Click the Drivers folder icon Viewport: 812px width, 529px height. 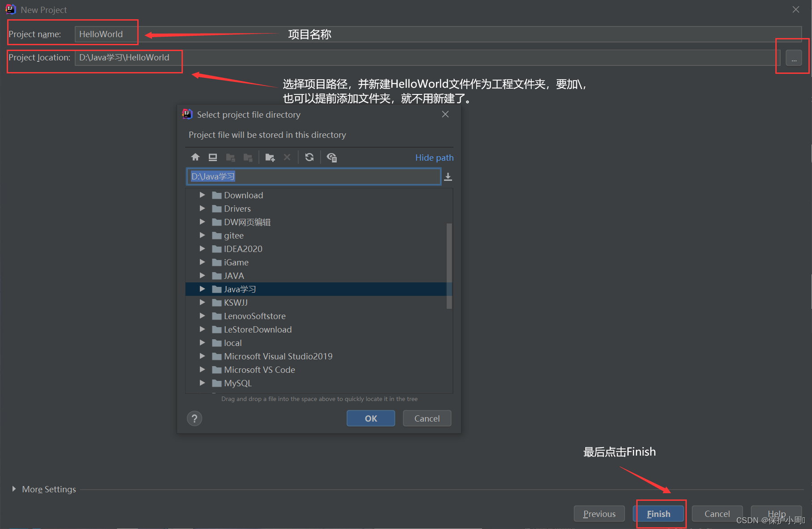[217, 209]
